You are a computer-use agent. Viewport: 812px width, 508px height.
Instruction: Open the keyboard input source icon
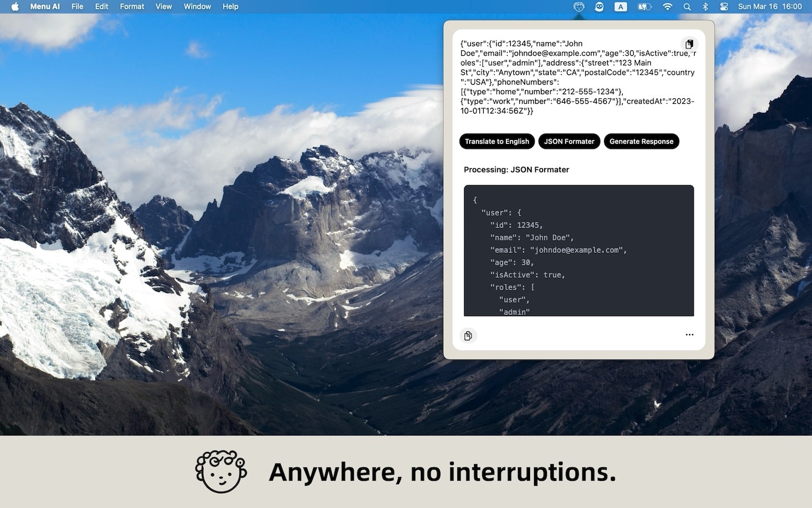(x=621, y=7)
